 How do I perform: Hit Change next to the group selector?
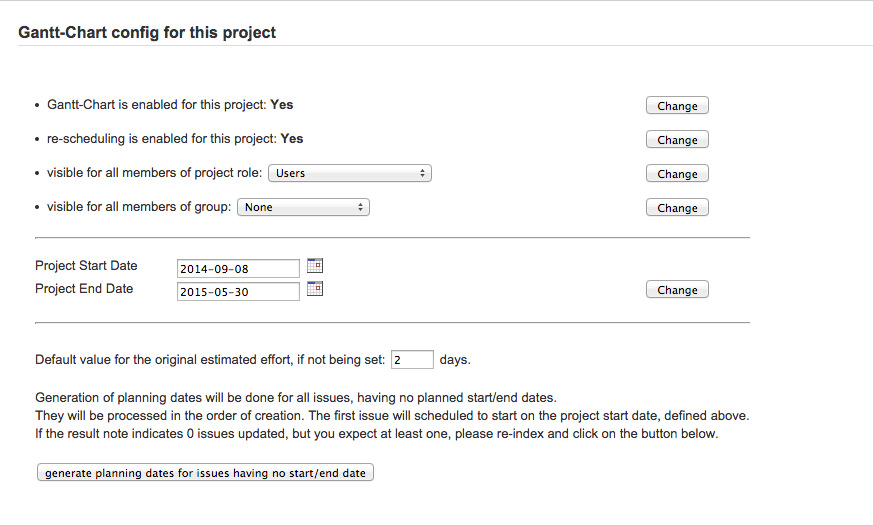click(x=677, y=208)
